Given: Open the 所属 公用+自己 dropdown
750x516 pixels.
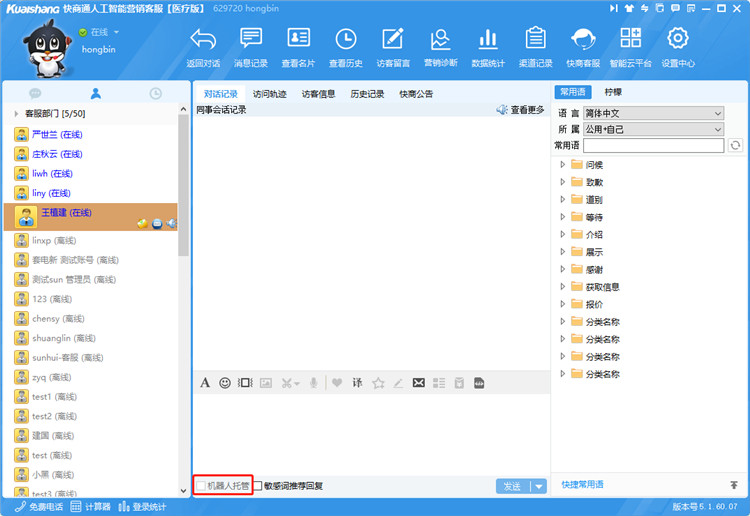Looking at the screenshot, I should [653, 129].
